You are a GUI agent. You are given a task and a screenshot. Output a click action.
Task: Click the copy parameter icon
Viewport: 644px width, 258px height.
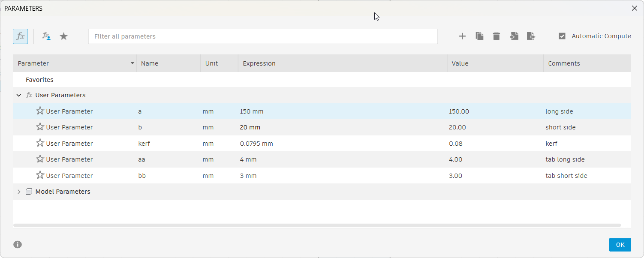479,36
